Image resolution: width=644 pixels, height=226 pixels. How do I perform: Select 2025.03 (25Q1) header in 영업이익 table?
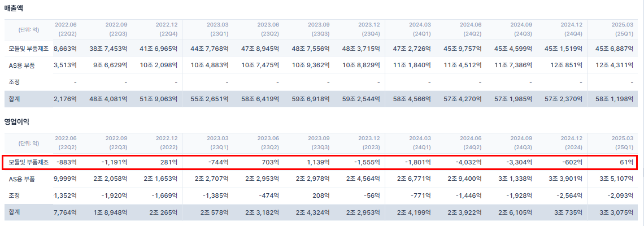(x=623, y=143)
